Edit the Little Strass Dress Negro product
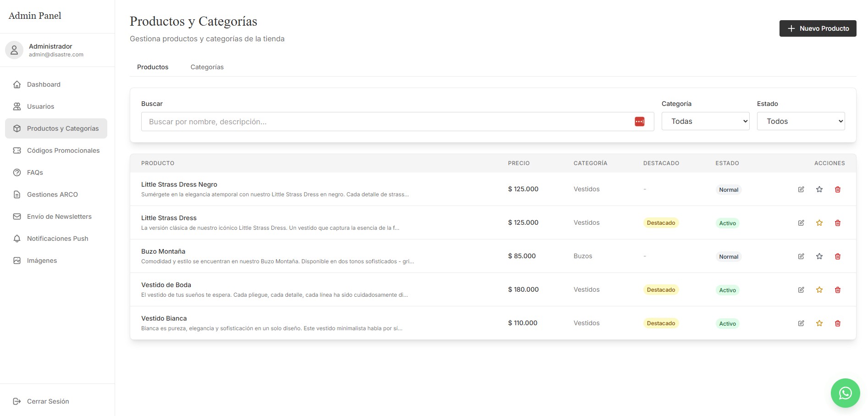 pos(801,189)
